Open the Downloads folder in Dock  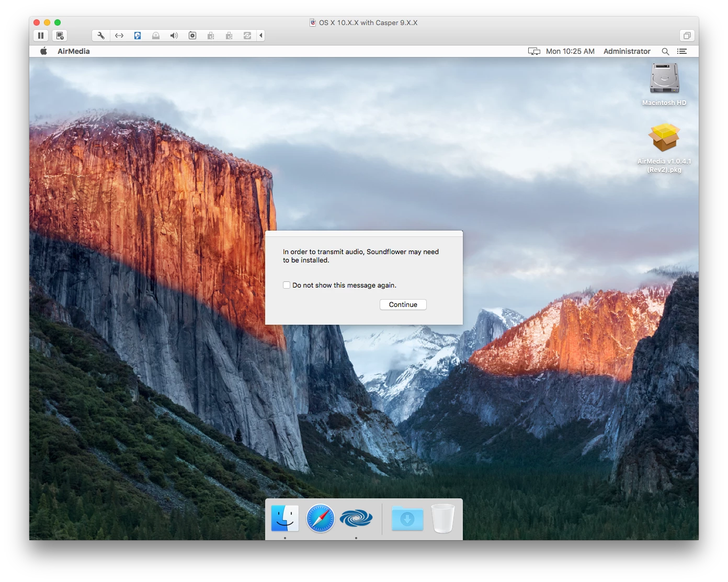tap(407, 518)
